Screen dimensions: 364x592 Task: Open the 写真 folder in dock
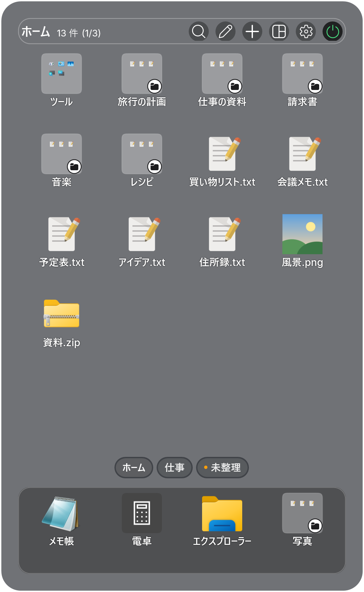302,513
